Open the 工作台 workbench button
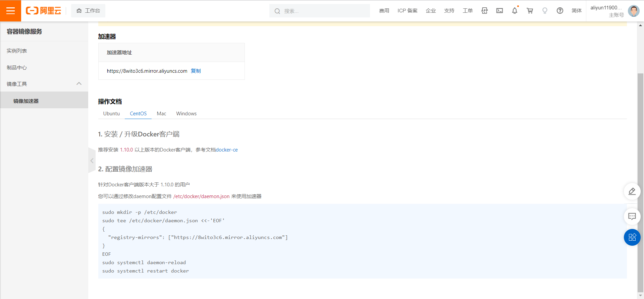Screen dimensions: 644x299 [x=88, y=11]
